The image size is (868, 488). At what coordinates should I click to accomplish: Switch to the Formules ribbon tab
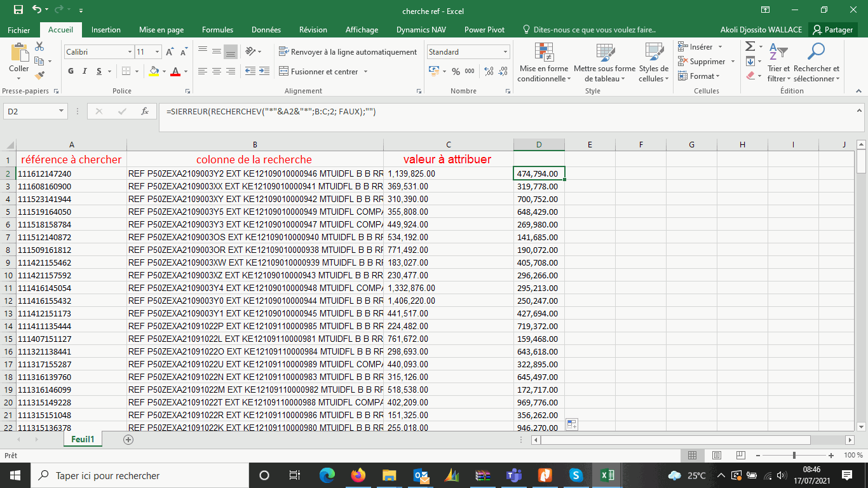(217, 30)
